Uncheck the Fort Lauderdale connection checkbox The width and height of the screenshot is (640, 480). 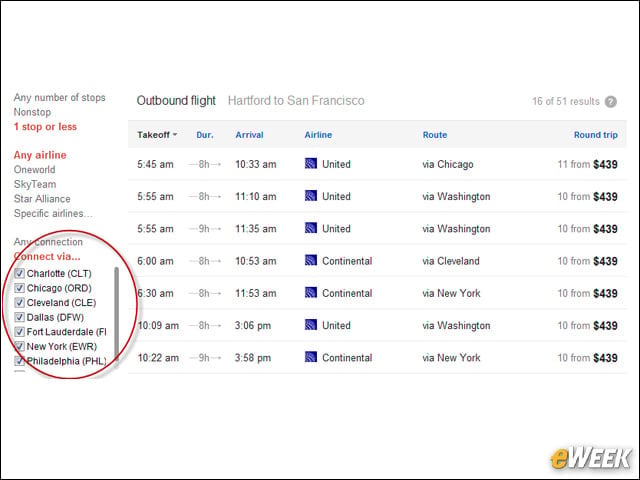pyautogui.click(x=19, y=331)
